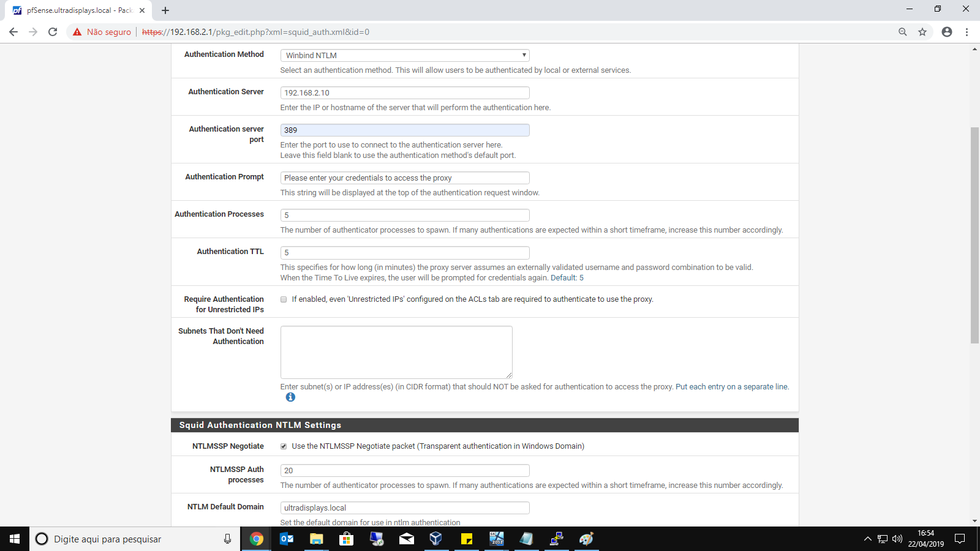Reload the page with the browser refresh button
This screenshot has height=551, width=980.
point(53,32)
